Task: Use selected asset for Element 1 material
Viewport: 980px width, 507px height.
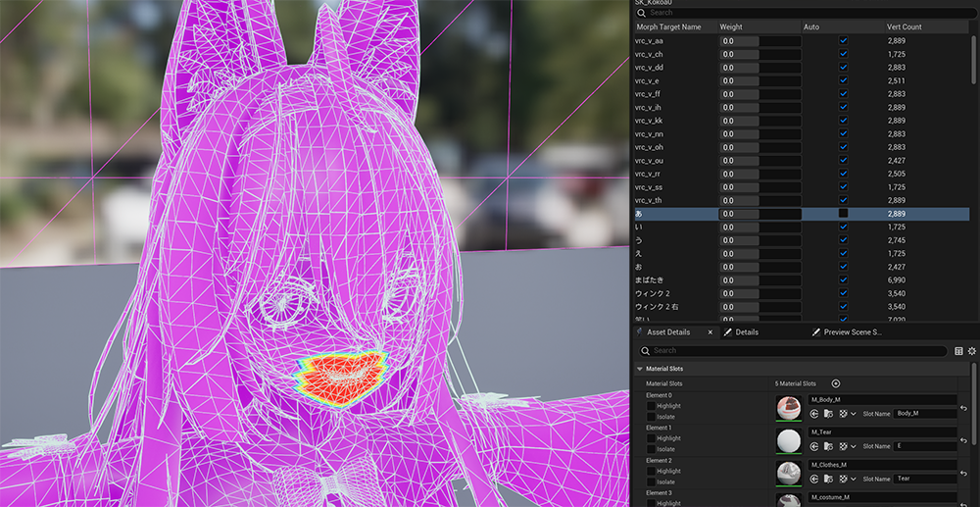Action: (814, 446)
